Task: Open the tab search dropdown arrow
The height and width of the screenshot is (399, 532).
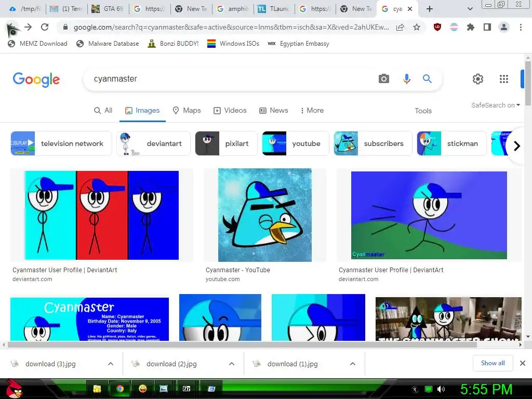Action: pos(470,9)
